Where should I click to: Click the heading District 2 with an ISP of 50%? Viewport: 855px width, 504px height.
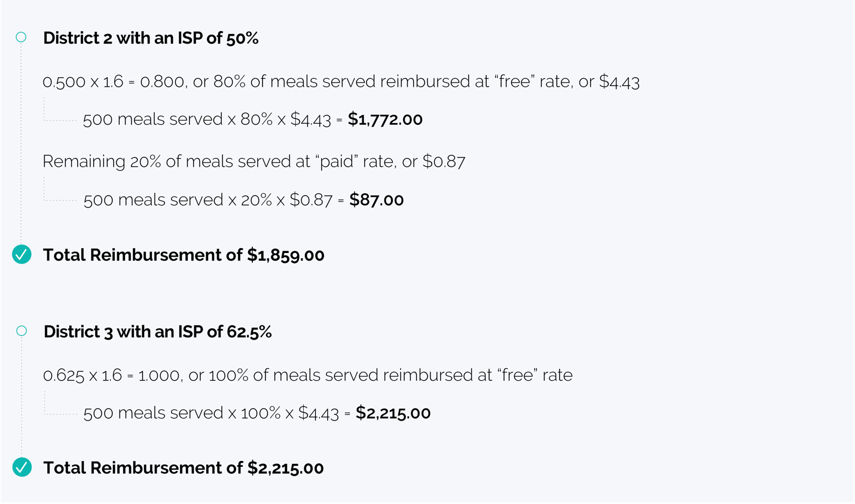tap(151, 38)
